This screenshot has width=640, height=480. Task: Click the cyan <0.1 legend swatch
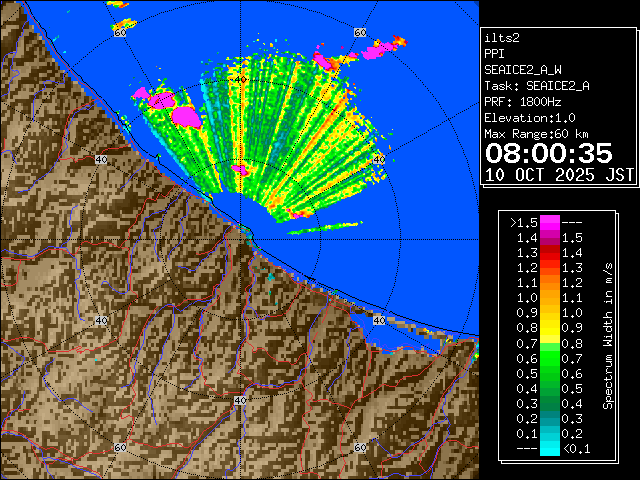click(x=549, y=449)
